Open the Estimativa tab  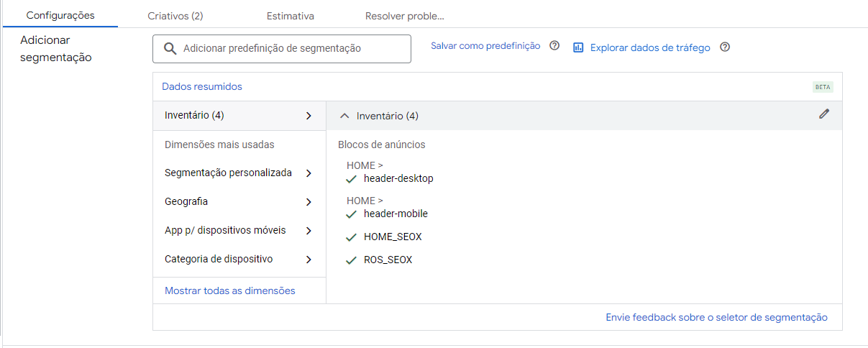(291, 16)
